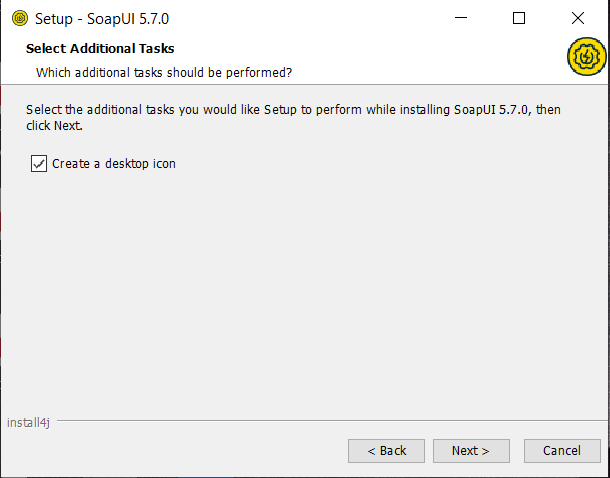Click the 'Which additional tasks should be performed?' text

[164, 73]
